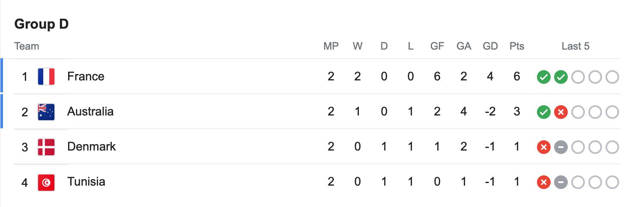The image size is (644, 207).
Task: Click France's first green win checkmark
Action: click(x=544, y=77)
